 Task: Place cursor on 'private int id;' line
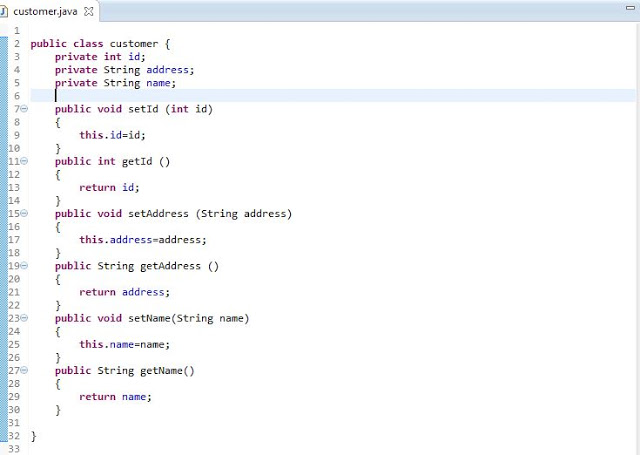[x=100, y=57]
